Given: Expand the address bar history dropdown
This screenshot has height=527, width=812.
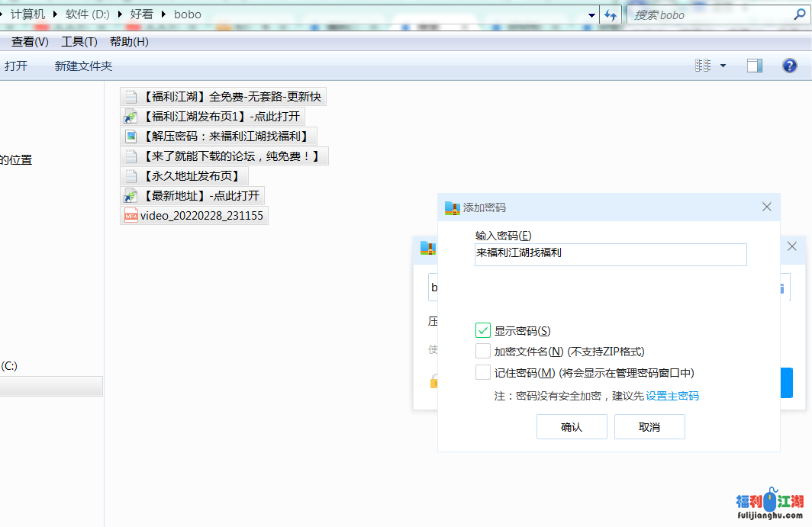Looking at the screenshot, I should click(x=592, y=14).
